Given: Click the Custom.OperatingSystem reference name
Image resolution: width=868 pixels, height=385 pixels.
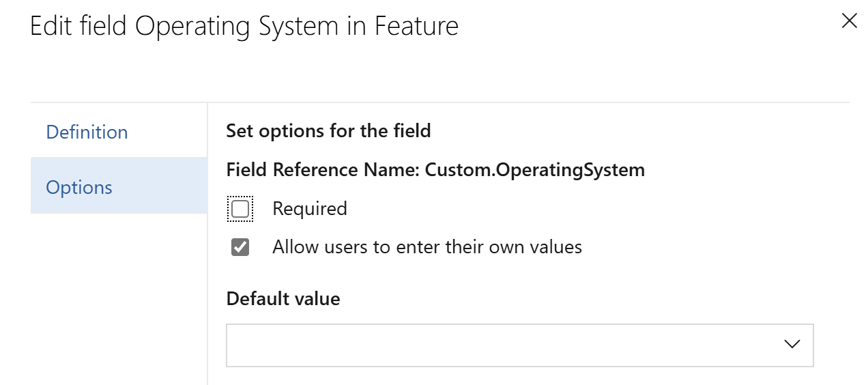Looking at the screenshot, I should (534, 169).
